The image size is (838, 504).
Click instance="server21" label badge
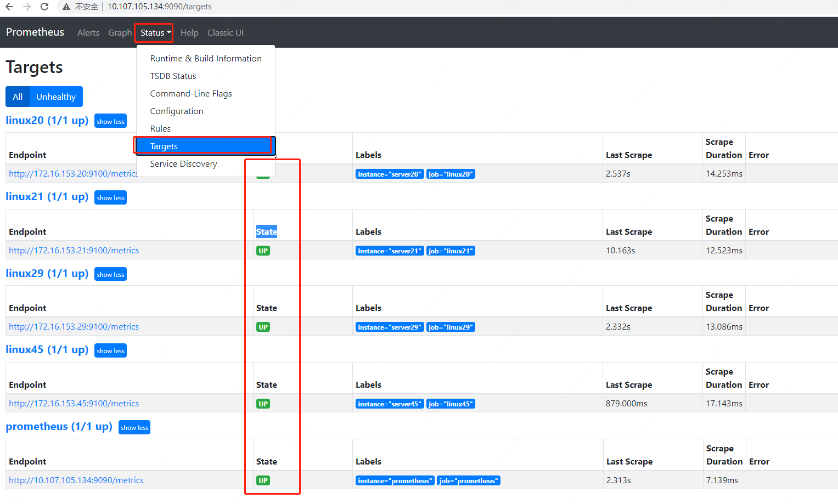click(390, 251)
